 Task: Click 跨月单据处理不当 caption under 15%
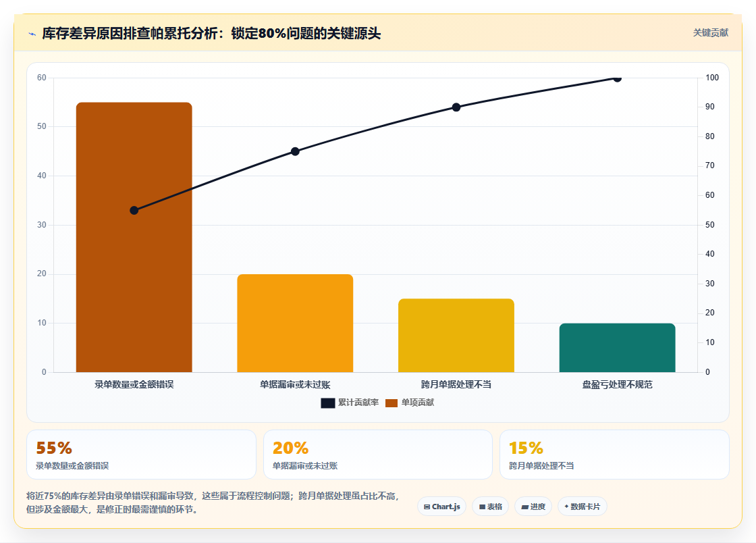tap(541, 466)
